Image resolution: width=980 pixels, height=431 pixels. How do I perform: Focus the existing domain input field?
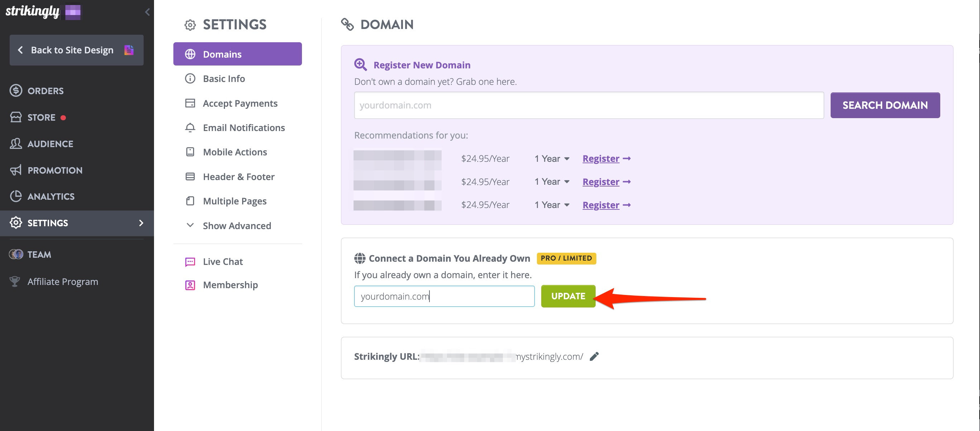point(444,296)
